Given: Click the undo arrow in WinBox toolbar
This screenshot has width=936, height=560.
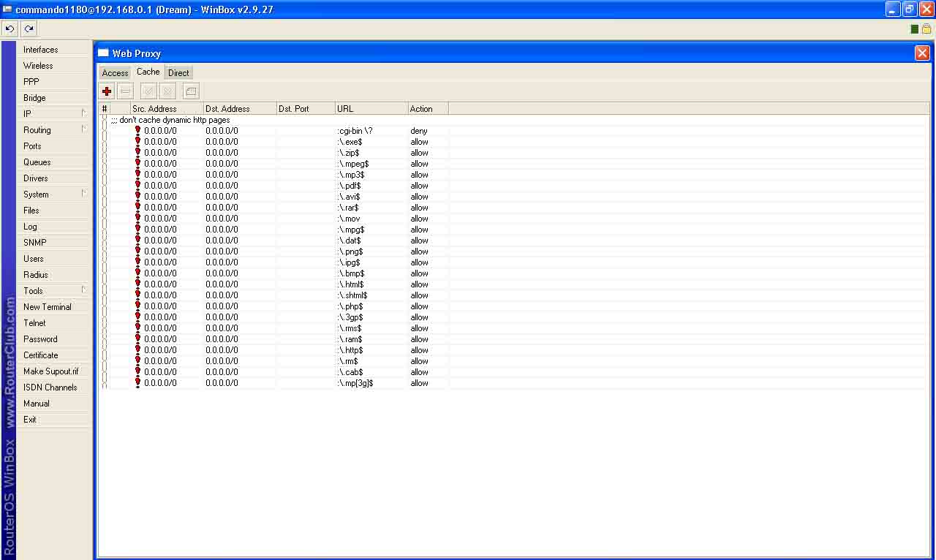Looking at the screenshot, I should (10, 29).
